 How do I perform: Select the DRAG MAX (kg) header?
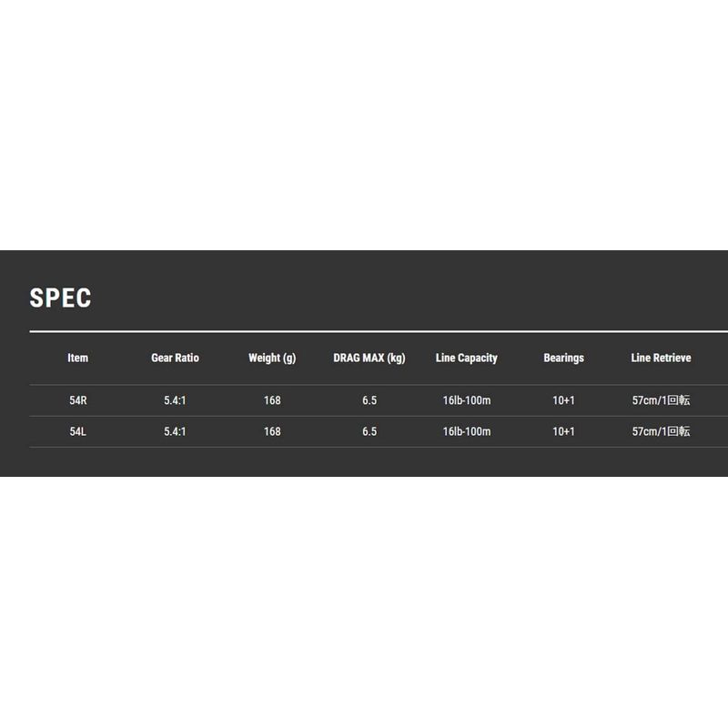[x=369, y=358]
